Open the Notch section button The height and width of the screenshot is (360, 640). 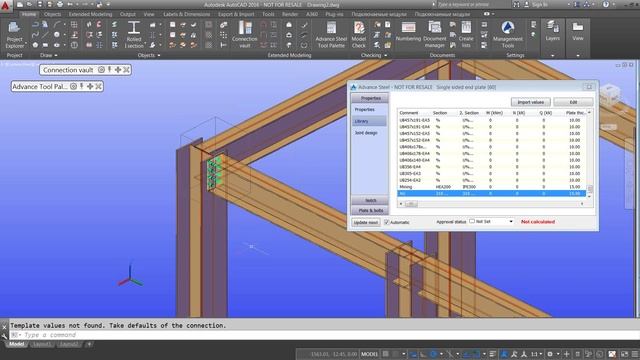coord(370,200)
